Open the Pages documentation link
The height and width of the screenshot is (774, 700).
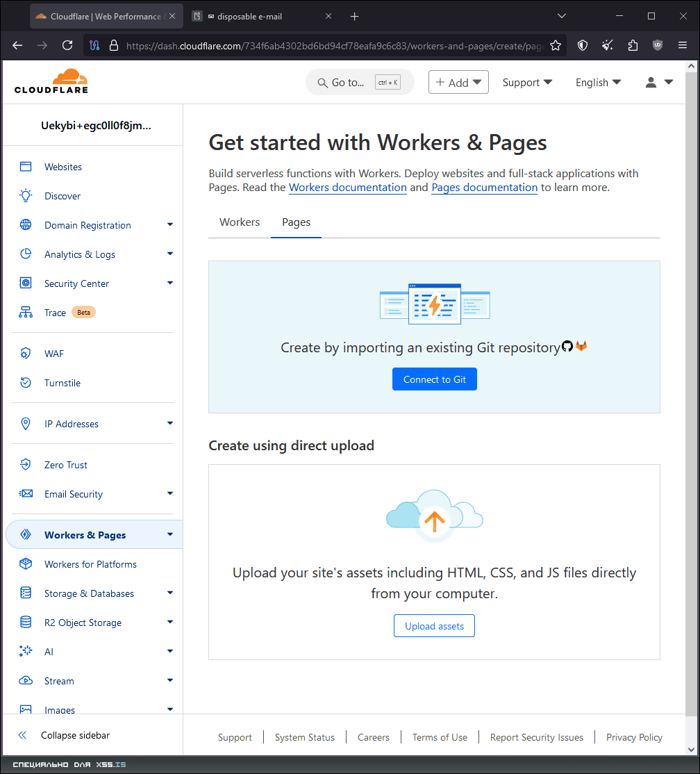pos(485,188)
